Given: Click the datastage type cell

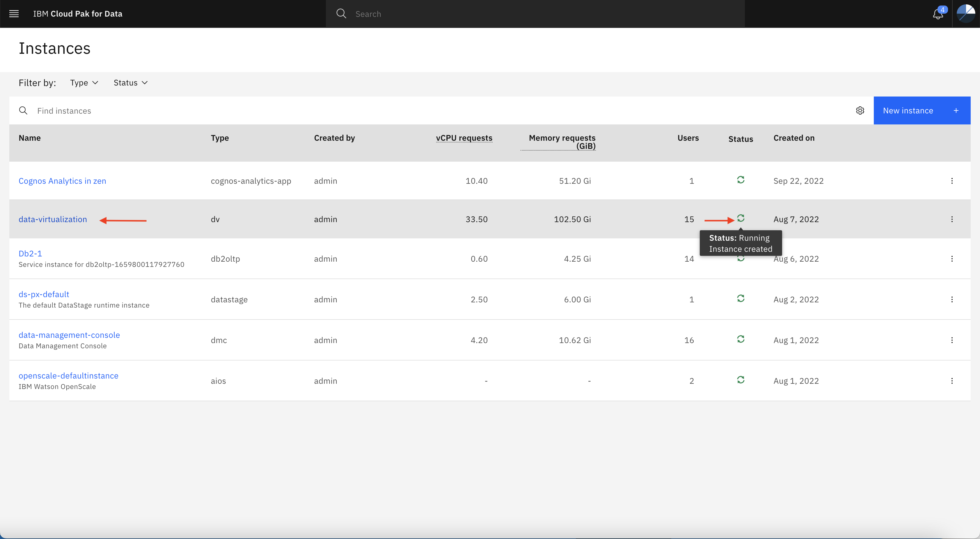Looking at the screenshot, I should pyautogui.click(x=229, y=299).
